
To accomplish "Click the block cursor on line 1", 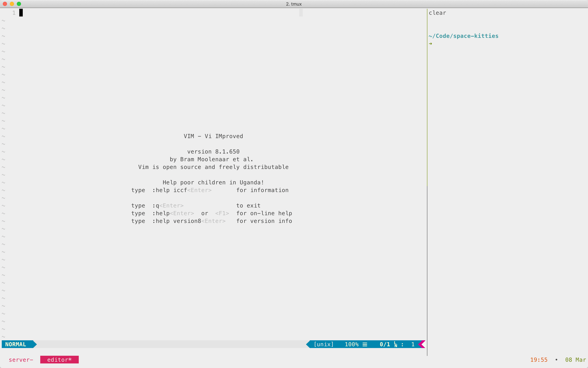I will 21,13.
